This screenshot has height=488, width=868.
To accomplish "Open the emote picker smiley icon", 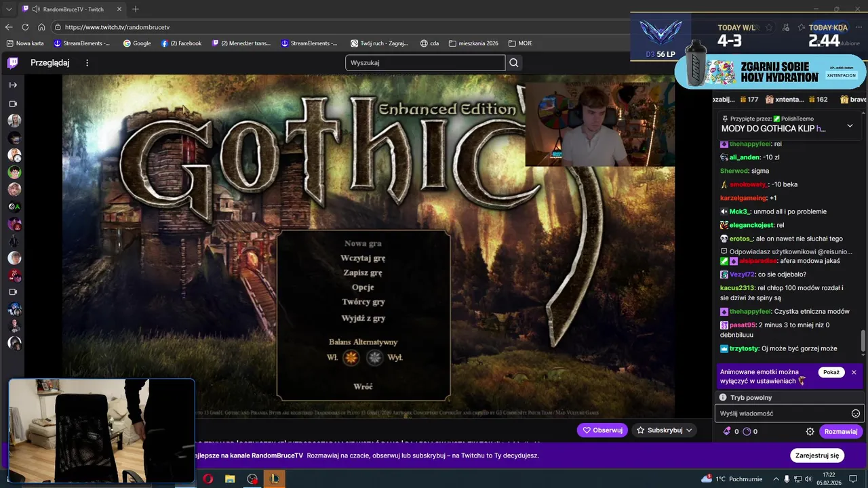I will (856, 413).
